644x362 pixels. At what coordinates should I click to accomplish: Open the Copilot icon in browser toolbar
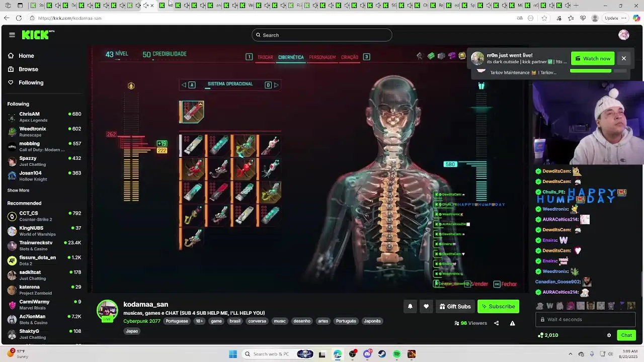coord(636,18)
